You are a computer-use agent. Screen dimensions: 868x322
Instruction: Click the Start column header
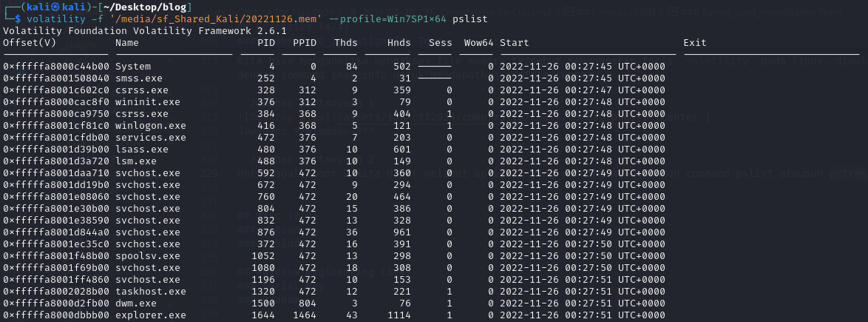[515, 42]
